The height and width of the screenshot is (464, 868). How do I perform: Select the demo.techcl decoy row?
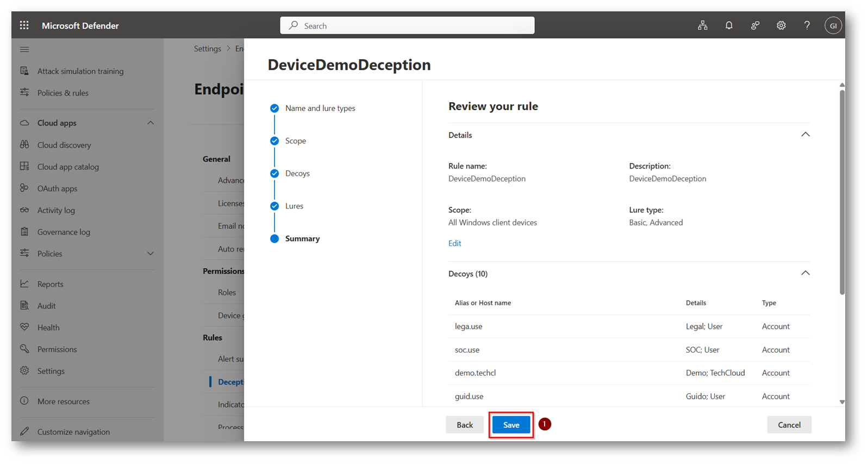tap(629, 373)
